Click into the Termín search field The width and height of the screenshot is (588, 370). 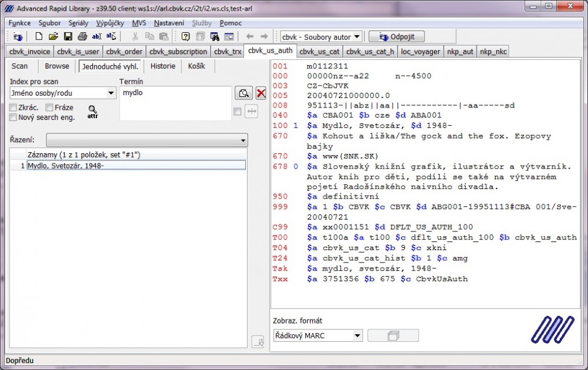coord(175,103)
